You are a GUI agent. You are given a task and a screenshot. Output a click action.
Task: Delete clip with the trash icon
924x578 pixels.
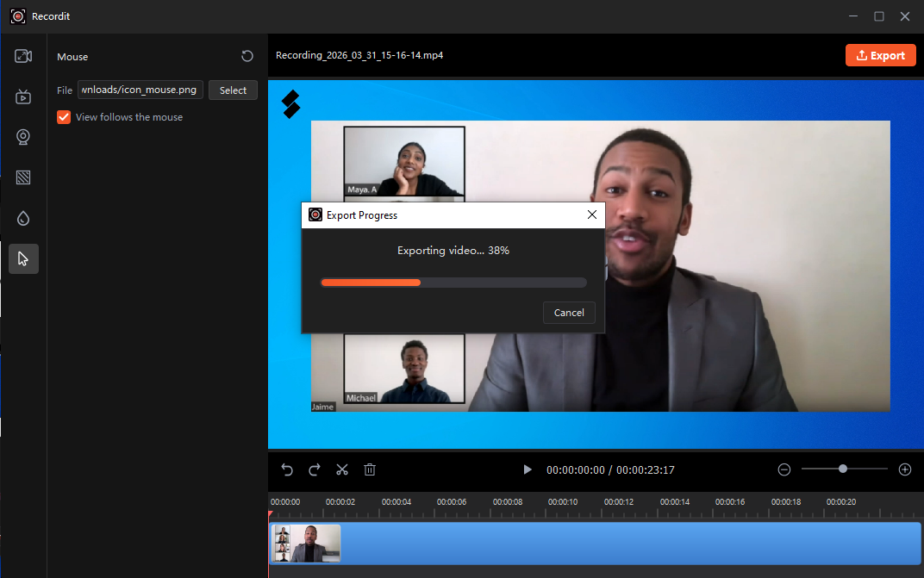[x=370, y=469]
